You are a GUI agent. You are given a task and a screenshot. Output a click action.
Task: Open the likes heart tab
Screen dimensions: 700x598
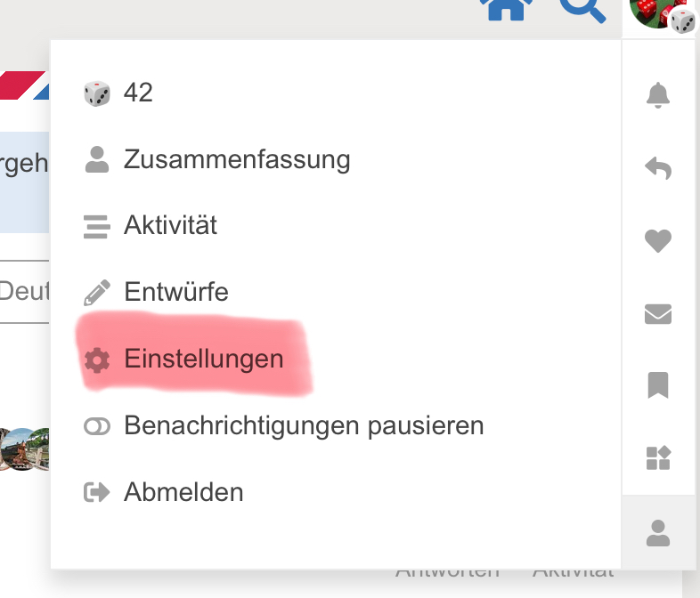(658, 240)
